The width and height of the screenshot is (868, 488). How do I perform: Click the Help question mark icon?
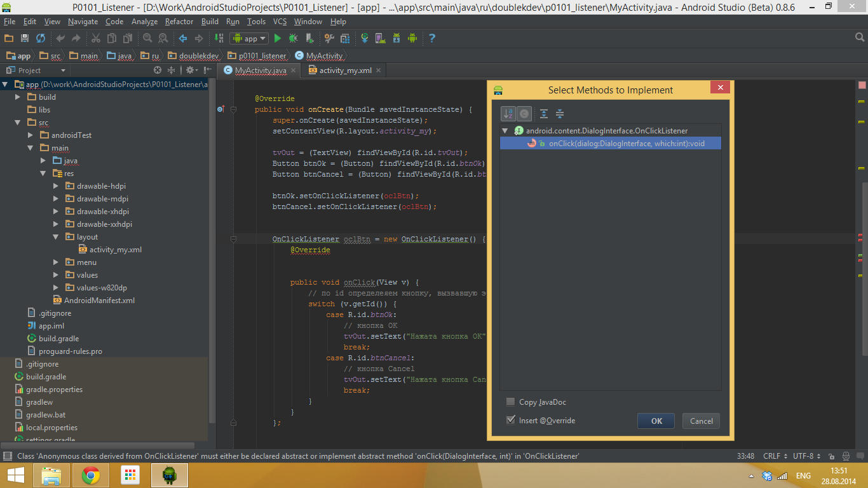[x=431, y=38]
